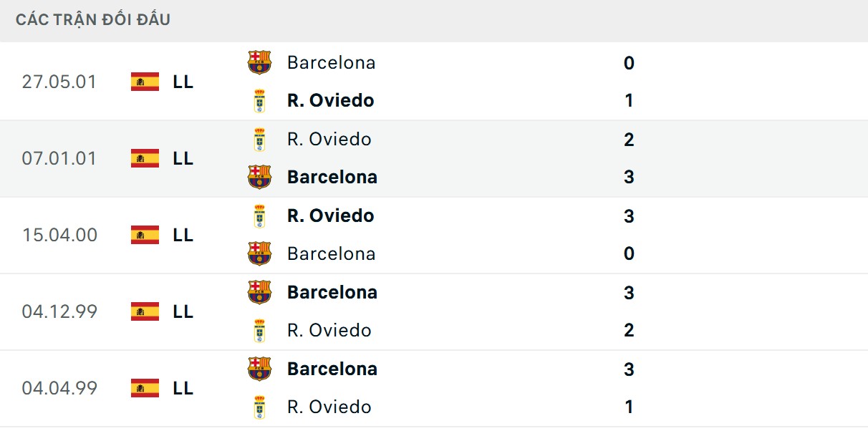Click the LL indicator next to 04.12.99
This screenshot has width=868, height=436.
tap(183, 311)
